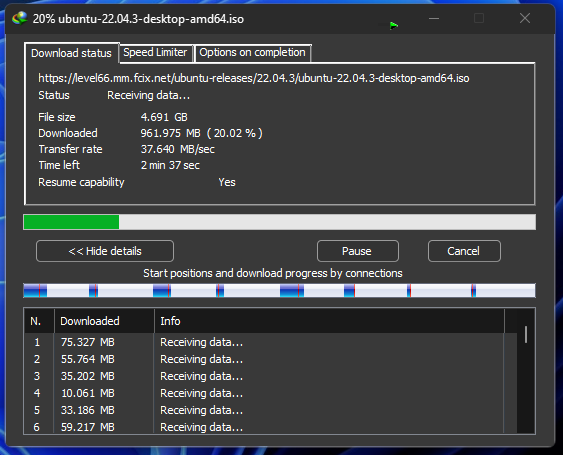
Task: Select the Download status tab
Action: (x=71, y=53)
